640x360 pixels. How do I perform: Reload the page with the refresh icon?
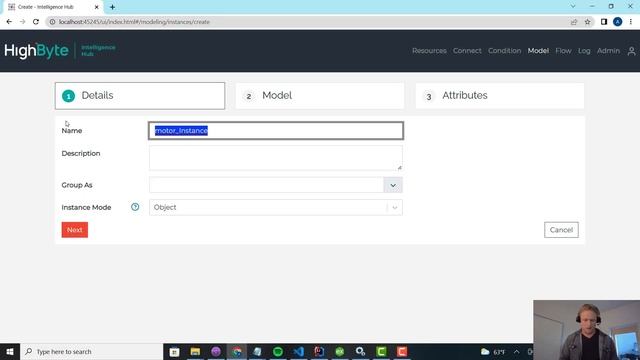pyautogui.click(x=36, y=22)
